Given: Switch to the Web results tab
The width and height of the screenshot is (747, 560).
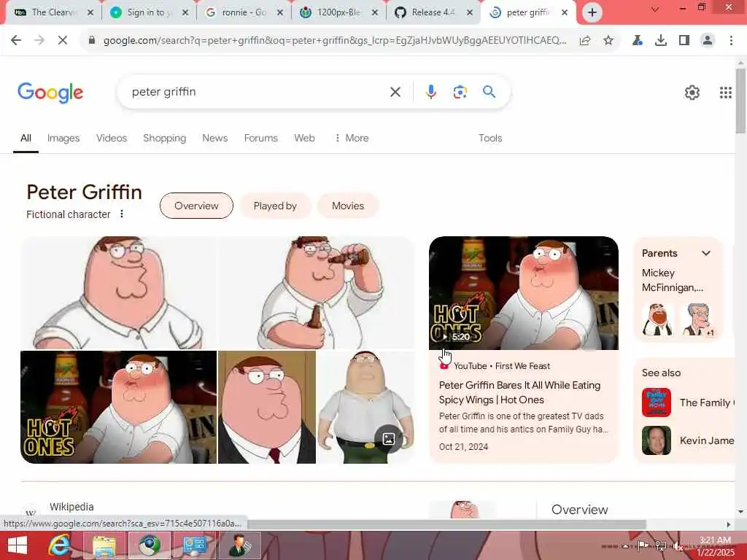Looking at the screenshot, I should (x=304, y=138).
